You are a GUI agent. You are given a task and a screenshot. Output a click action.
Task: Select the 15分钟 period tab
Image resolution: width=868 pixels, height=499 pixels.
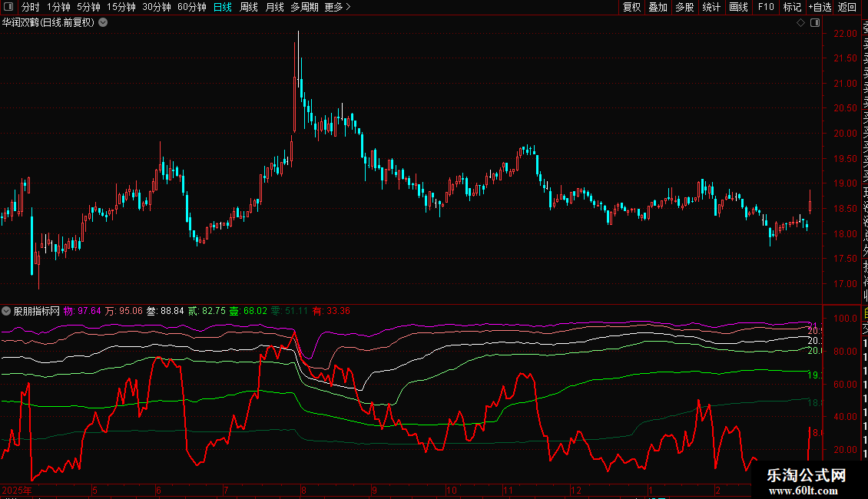pos(121,7)
